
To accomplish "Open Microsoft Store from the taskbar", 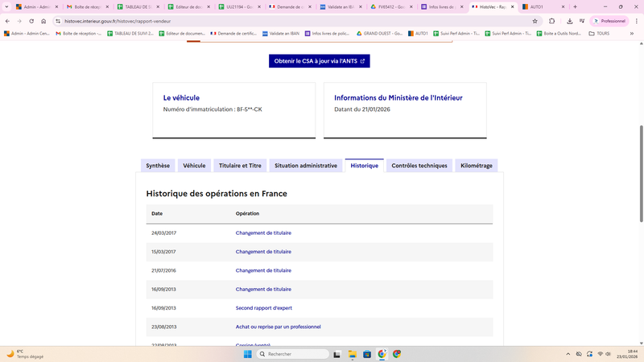I will pyautogui.click(x=367, y=354).
